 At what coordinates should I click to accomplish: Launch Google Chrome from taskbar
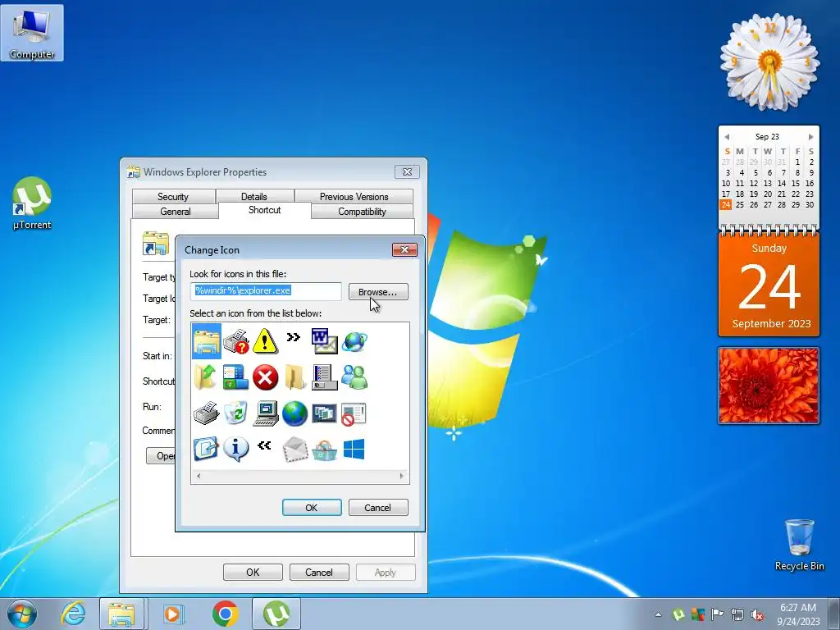pyautogui.click(x=225, y=614)
